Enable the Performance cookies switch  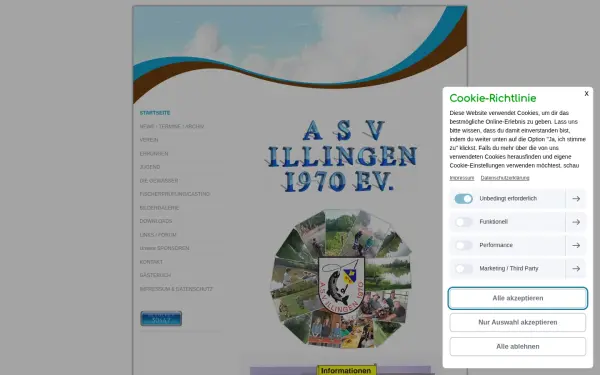pyautogui.click(x=463, y=245)
